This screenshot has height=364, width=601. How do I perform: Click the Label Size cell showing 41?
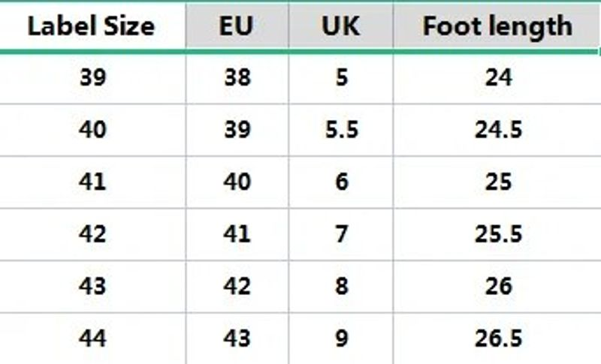[92, 182]
